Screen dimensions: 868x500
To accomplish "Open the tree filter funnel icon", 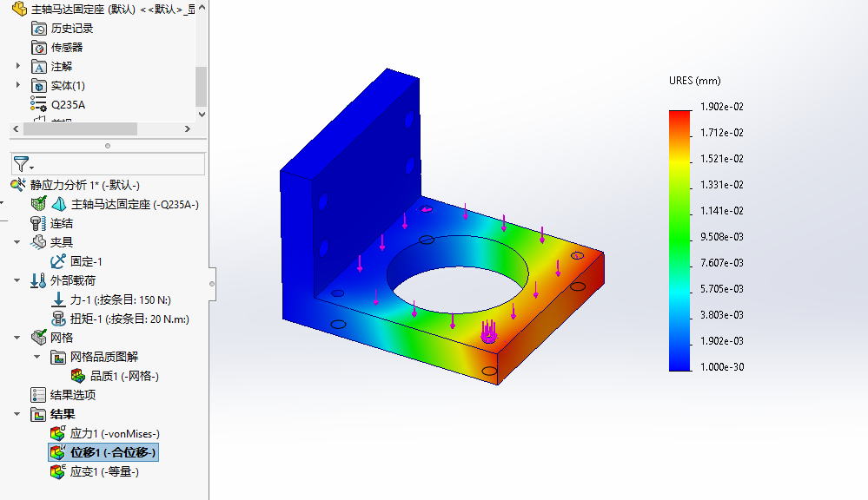I will click(x=21, y=164).
